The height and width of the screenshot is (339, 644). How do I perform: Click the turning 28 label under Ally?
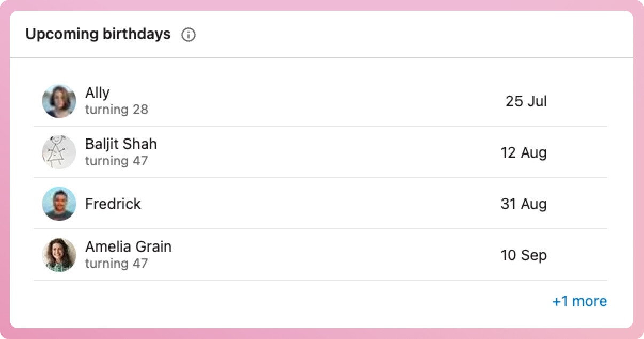(x=116, y=110)
